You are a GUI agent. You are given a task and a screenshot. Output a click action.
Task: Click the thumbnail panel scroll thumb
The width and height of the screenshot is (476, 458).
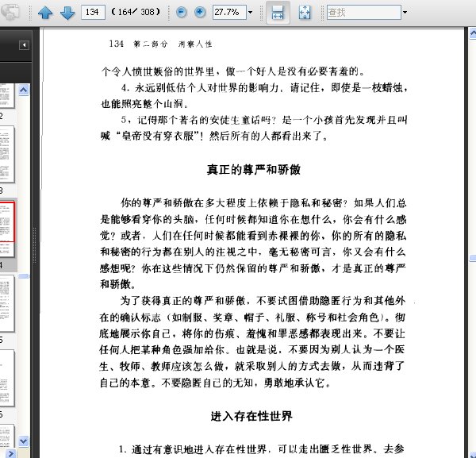click(x=24, y=276)
